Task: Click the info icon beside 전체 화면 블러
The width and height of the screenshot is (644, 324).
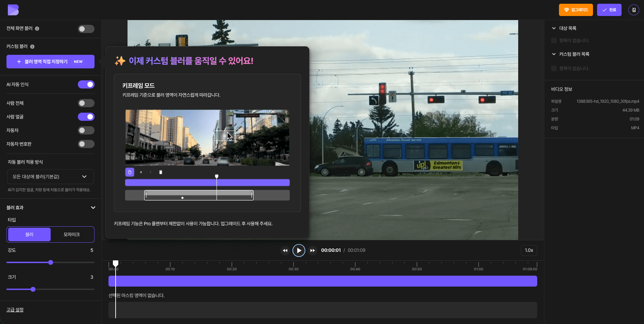Action: click(x=37, y=29)
